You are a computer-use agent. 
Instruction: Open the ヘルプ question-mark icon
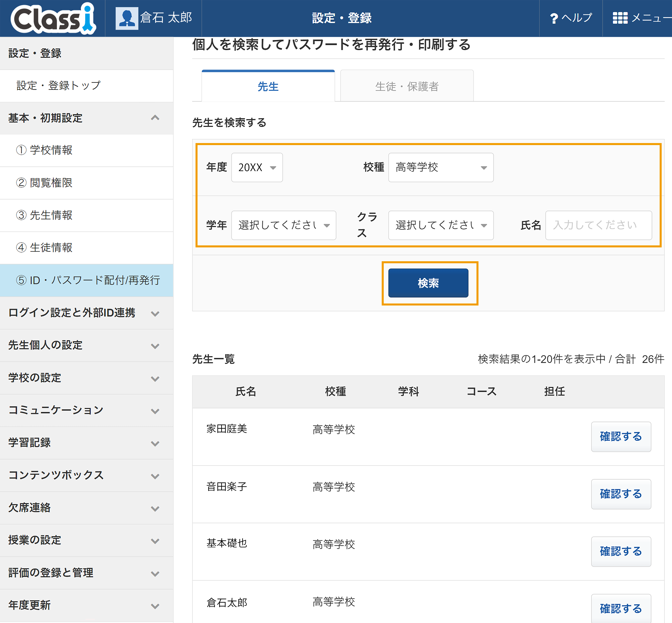point(553,18)
